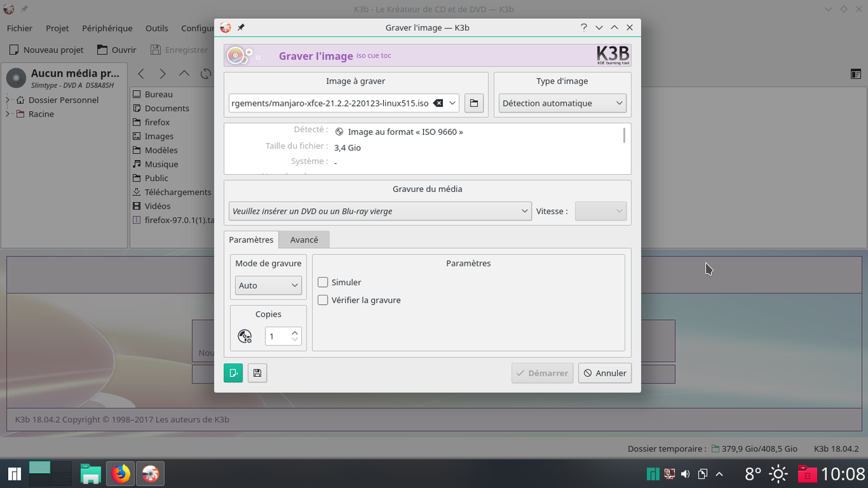Open the Type d'image dropdown

(x=563, y=103)
